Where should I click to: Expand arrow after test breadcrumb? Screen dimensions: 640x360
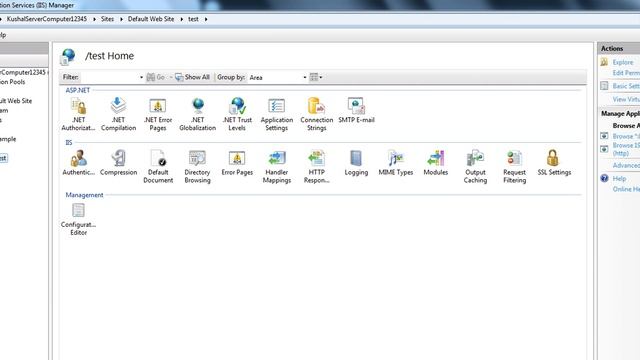(x=206, y=19)
